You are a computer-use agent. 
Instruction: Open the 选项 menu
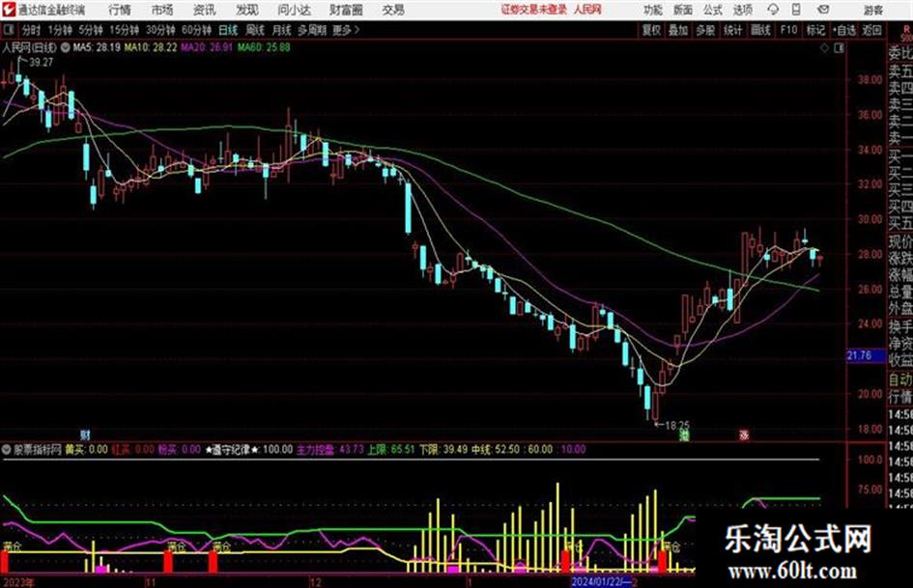coord(743,10)
